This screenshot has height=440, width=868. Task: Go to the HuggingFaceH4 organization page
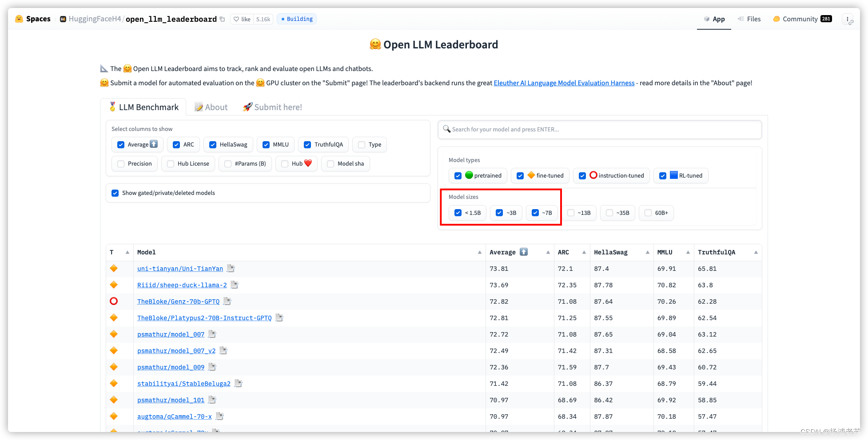point(95,19)
